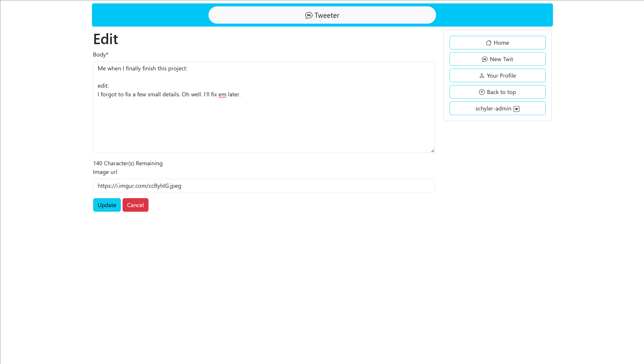
Task: Click the chat bubble icon beside New Twit
Action: [x=485, y=59]
